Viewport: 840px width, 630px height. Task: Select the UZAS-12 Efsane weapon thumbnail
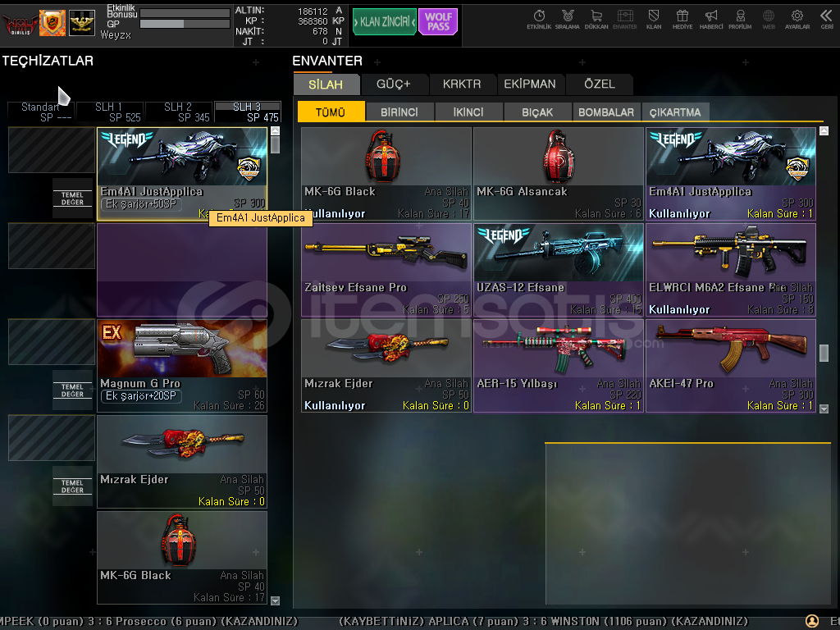559,253
